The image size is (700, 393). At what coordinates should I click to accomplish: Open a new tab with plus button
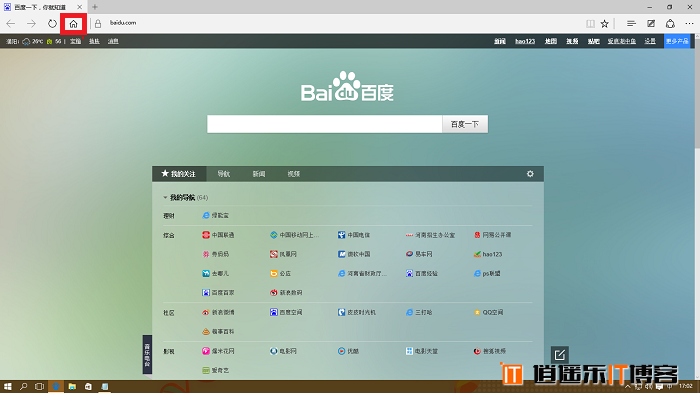pyautogui.click(x=95, y=7)
